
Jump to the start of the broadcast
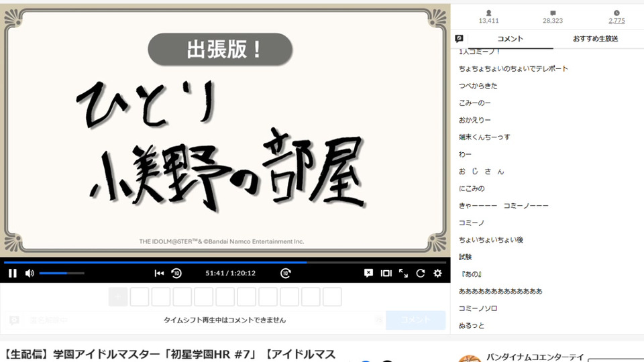[159, 274]
